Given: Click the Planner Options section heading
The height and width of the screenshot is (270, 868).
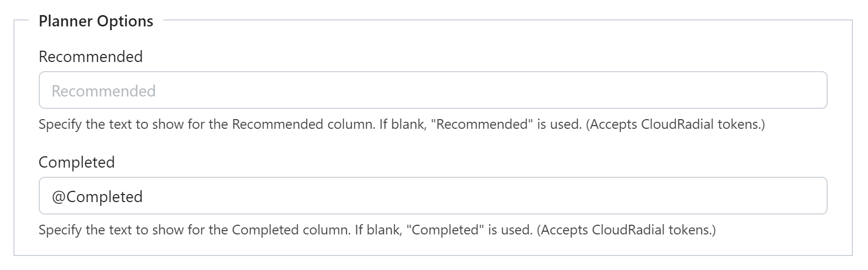Looking at the screenshot, I should (96, 21).
